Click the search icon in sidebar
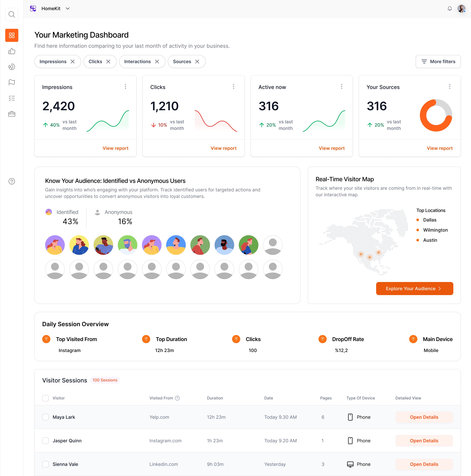The height and width of the screenshot is (476, 471). coord(12,15)
